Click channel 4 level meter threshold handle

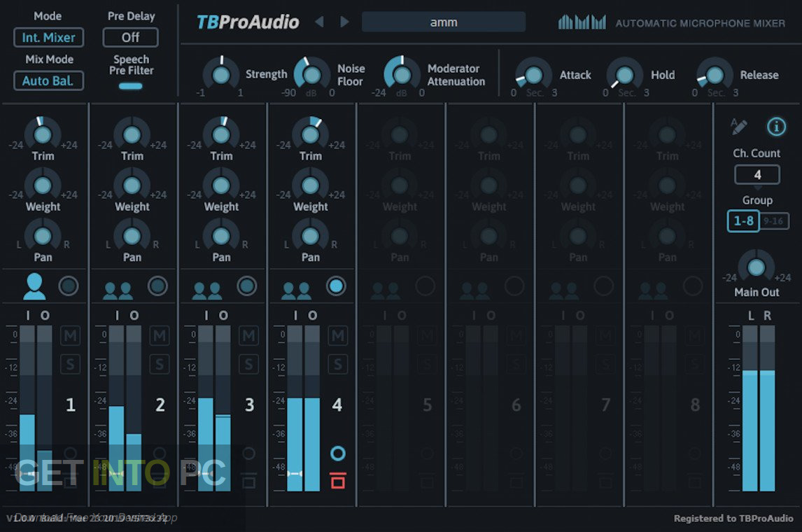295,474
